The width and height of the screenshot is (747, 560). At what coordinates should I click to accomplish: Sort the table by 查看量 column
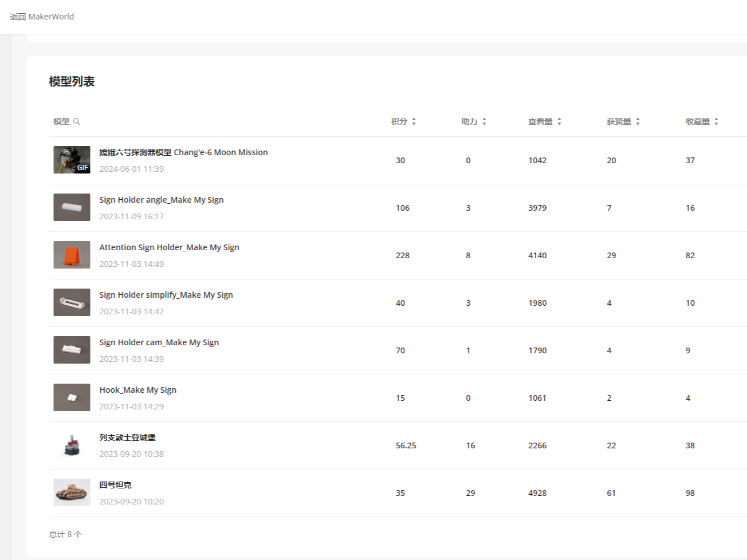559,121
